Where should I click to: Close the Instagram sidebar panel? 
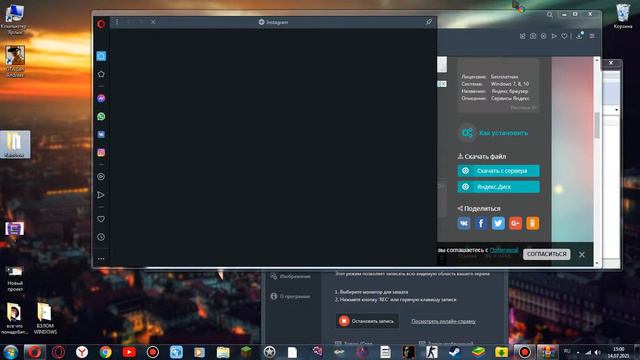point(153,22)
